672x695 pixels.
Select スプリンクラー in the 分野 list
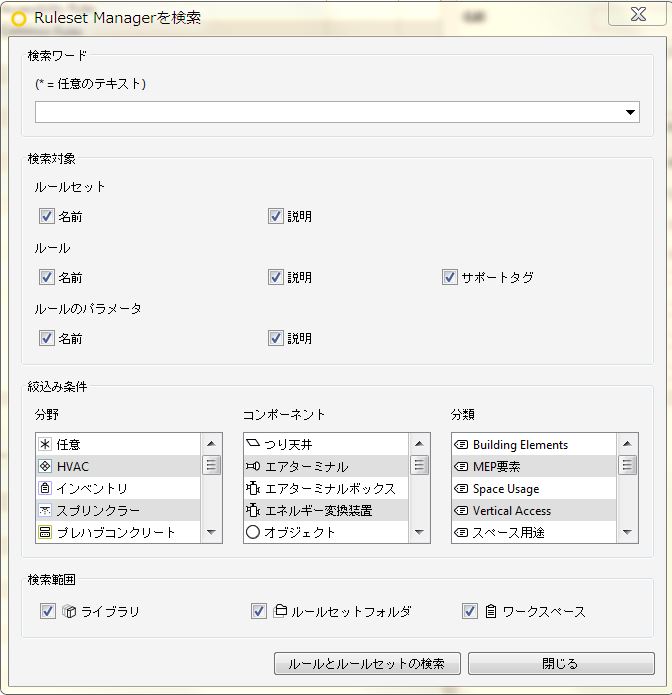[118, 510]
